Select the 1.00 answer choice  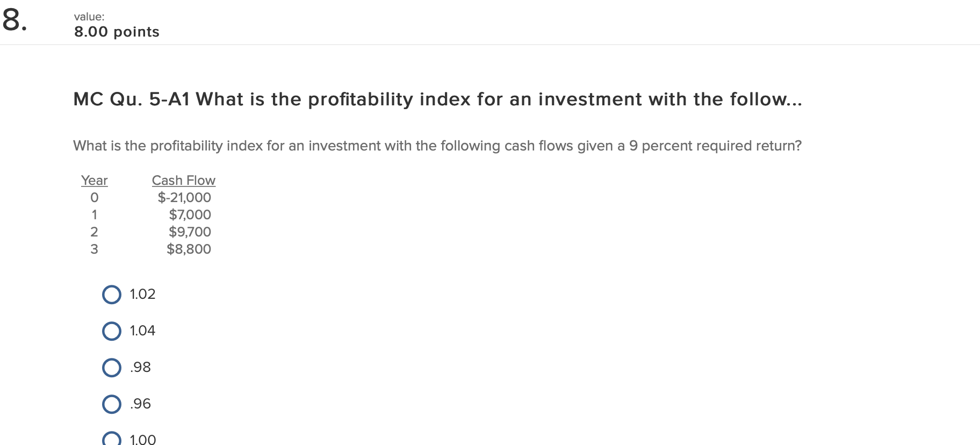[111, 439]
